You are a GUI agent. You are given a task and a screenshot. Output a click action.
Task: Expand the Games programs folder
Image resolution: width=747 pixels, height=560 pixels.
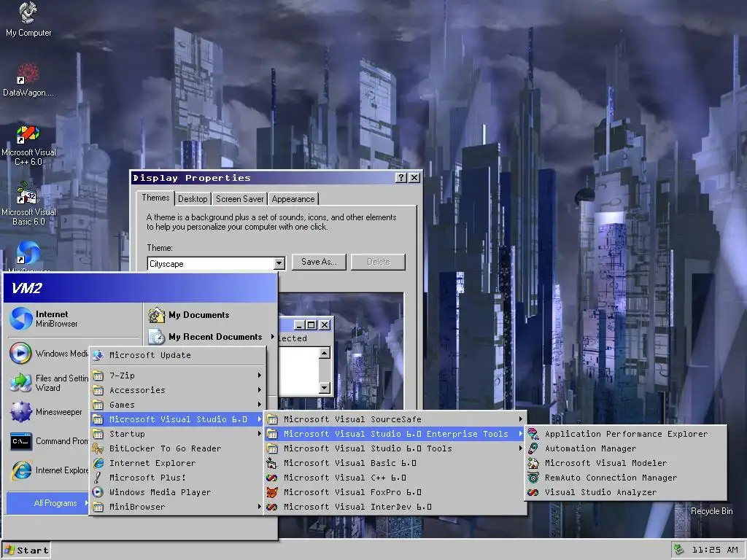pos(177,405)
